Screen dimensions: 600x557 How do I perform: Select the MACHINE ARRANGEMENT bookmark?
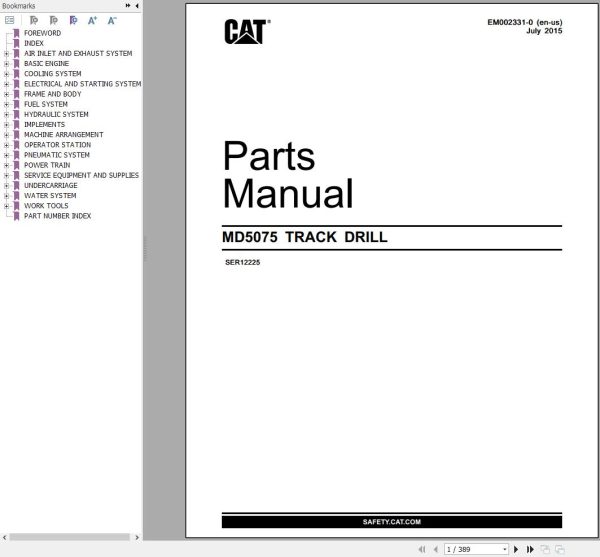[x=64, y=135]
